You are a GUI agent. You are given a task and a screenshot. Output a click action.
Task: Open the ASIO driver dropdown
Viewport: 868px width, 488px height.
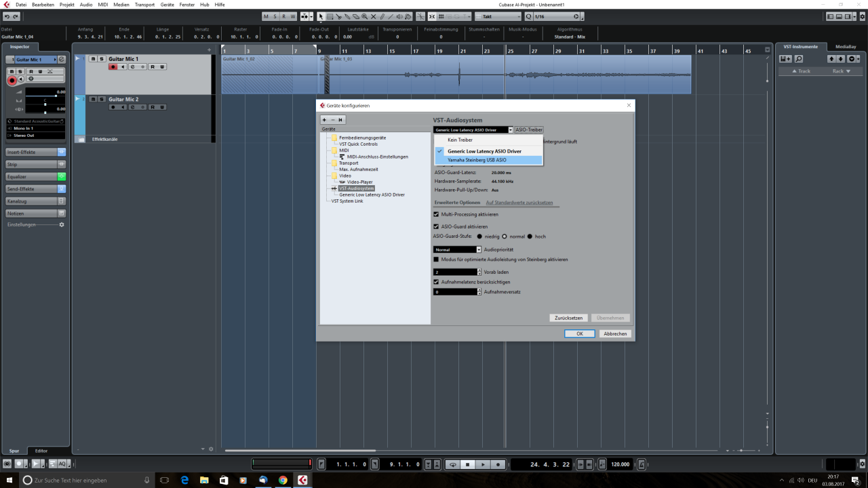point(473,129)
